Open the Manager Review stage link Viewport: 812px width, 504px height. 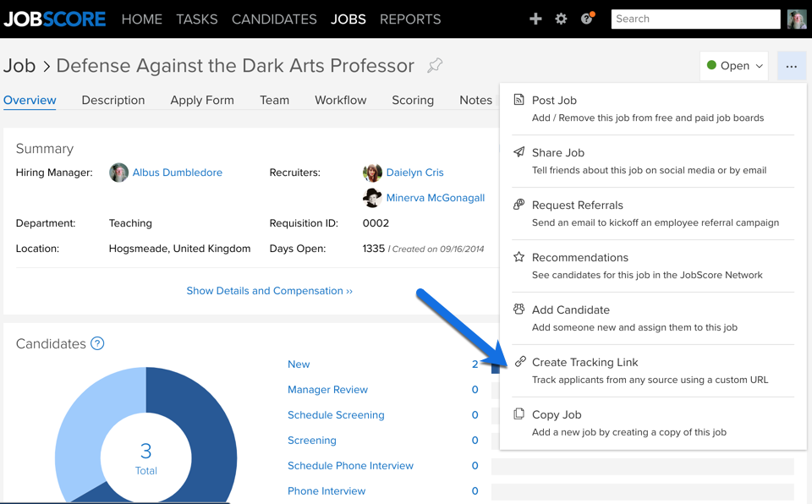[x=327, y=390]
